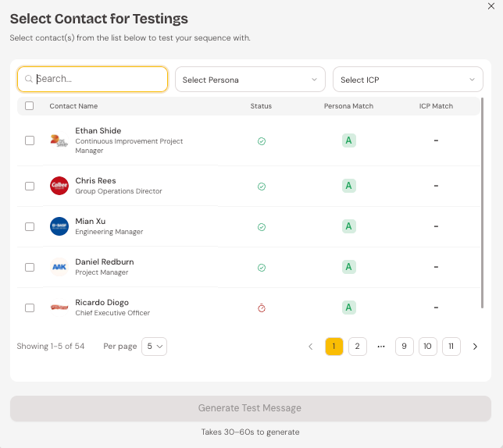Click Chris Rees's red company logo
Image resolution: width=503 pixels, height=448 pixels.
tap(59, 186)
